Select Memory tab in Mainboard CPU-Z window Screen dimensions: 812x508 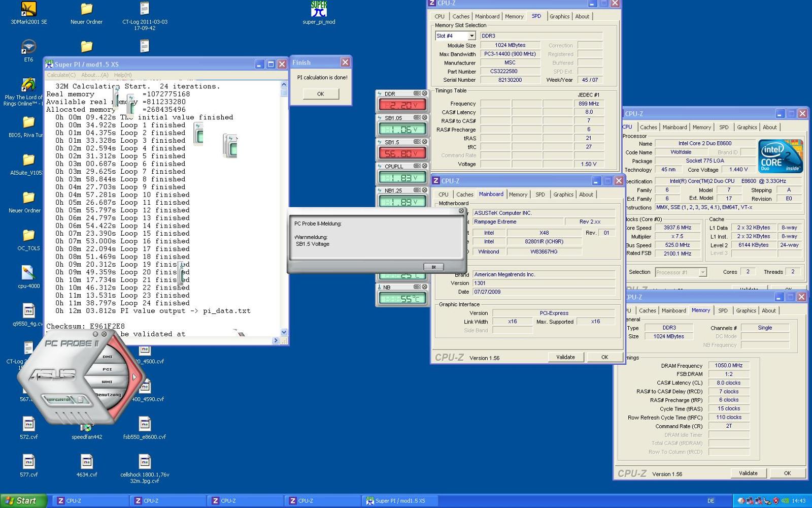(x=518, y=195)
